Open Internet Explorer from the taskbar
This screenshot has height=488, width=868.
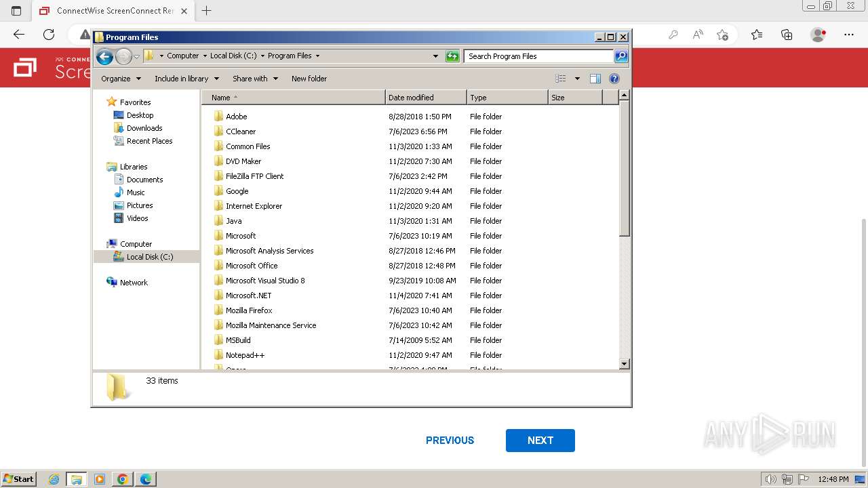(x=54, y=479)
